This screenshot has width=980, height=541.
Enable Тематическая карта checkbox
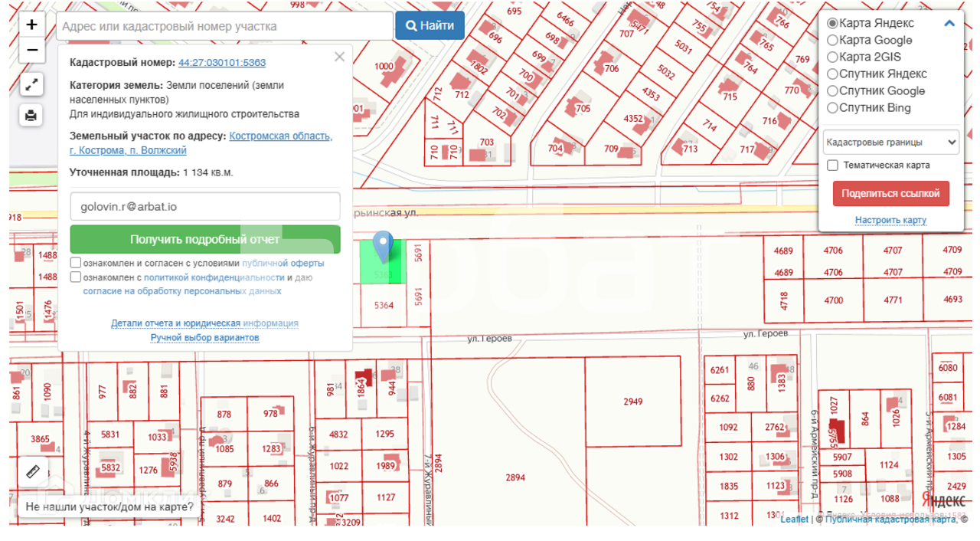(x=832, y=165)
